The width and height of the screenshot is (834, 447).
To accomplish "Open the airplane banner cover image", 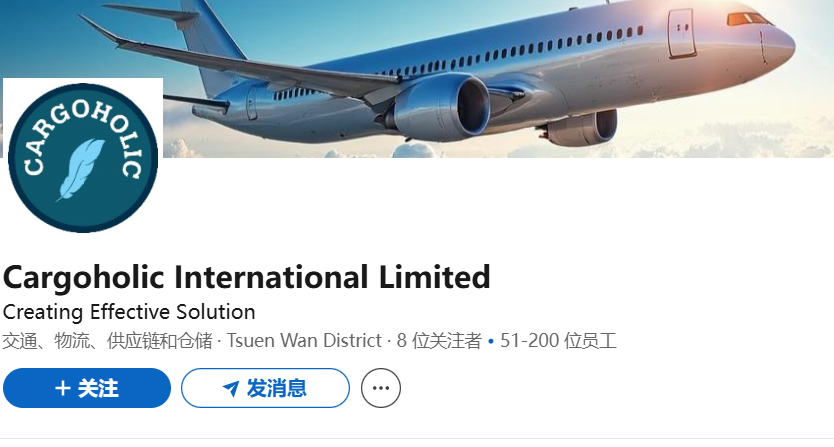I will pos(417,79).
